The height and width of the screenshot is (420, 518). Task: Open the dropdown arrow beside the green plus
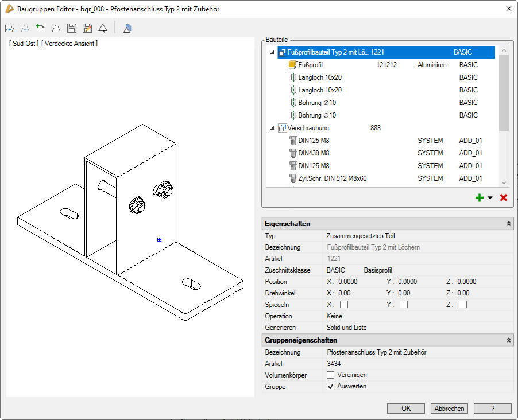tap(490, 198)
